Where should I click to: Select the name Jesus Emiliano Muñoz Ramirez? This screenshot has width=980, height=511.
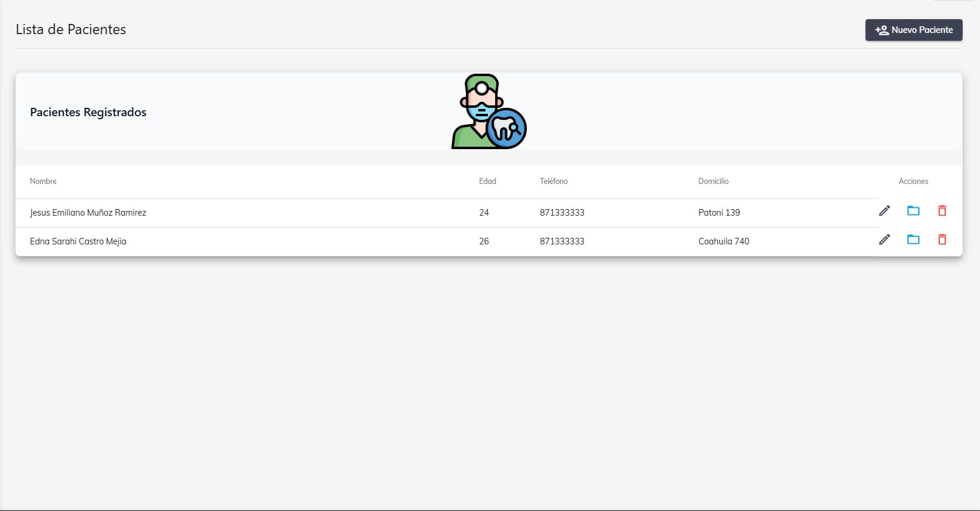(x=88, y=213)
